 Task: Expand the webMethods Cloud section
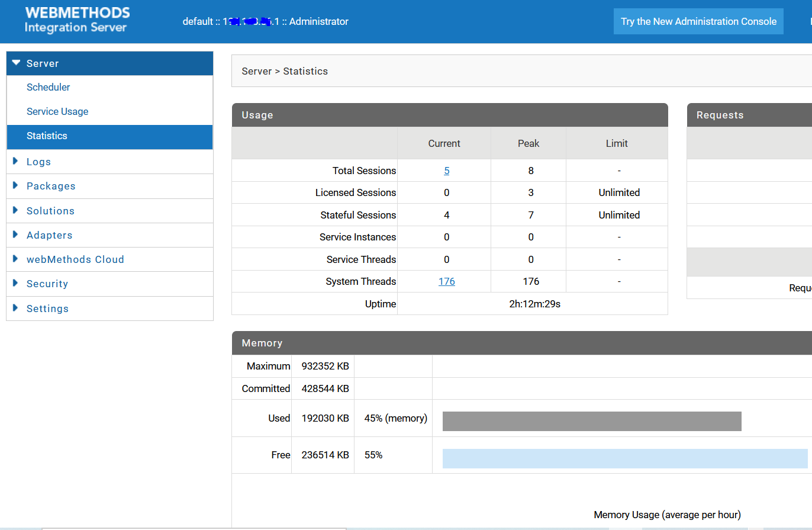tap(75, 259)
